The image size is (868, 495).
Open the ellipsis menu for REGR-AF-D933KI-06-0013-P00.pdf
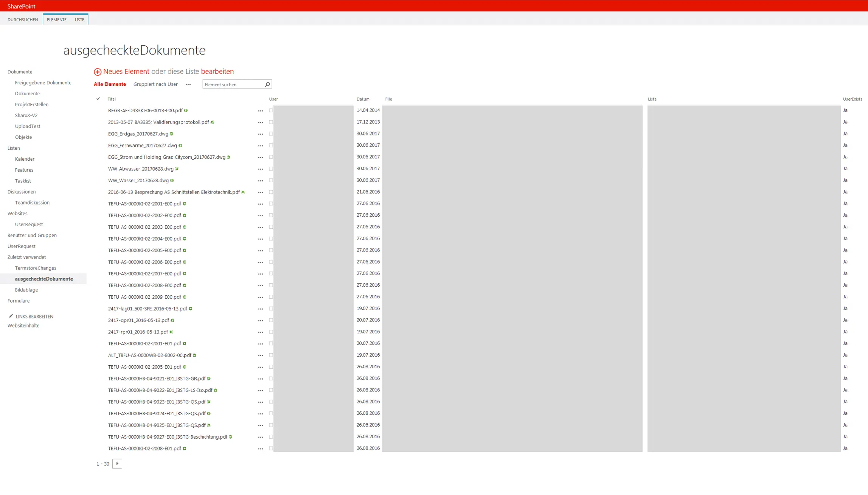coord(261,111)
